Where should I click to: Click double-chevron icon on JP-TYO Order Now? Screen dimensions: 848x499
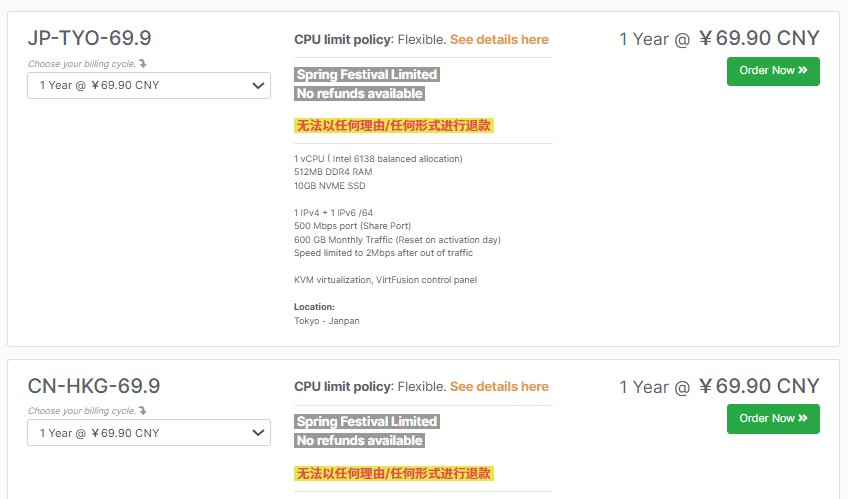[x=803, y=71]
